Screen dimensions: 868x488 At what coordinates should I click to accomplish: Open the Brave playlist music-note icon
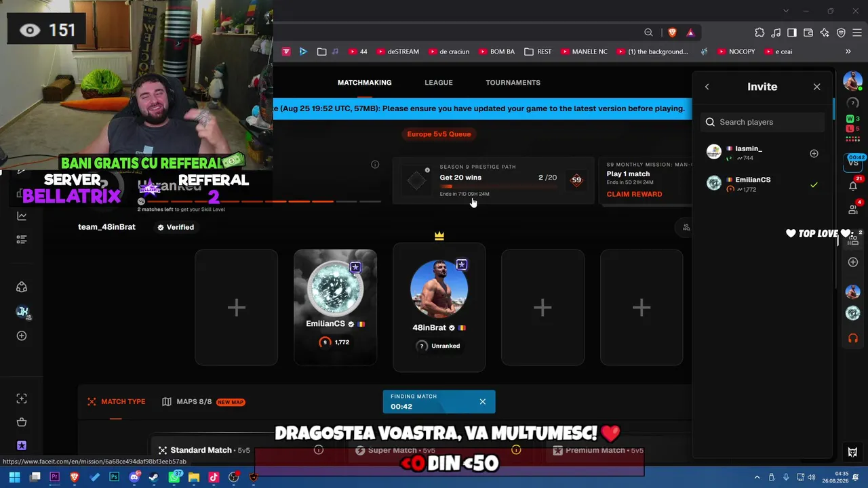(x=776, y=33)
